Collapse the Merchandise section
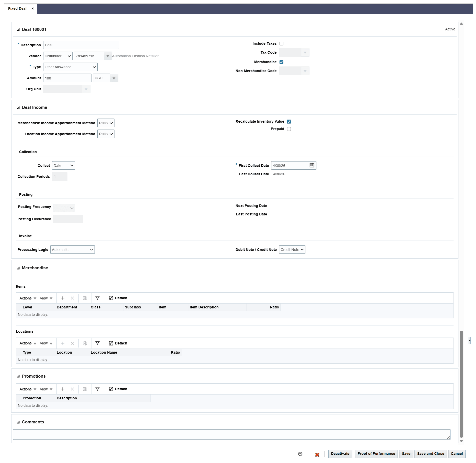Screen dimensions: 476x463 18,268
